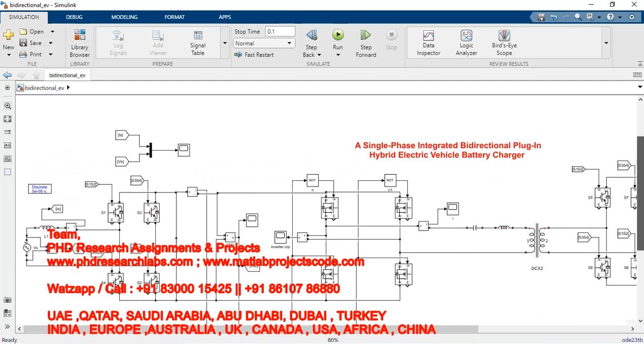The width and height of the screenshot is (644, 344).
Task: Open the Library Browser
Action: point(79,43)
